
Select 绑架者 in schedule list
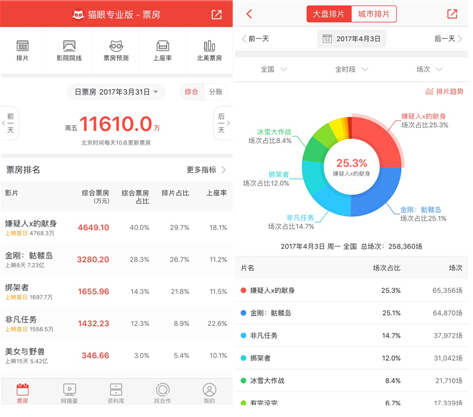point(351,358)
